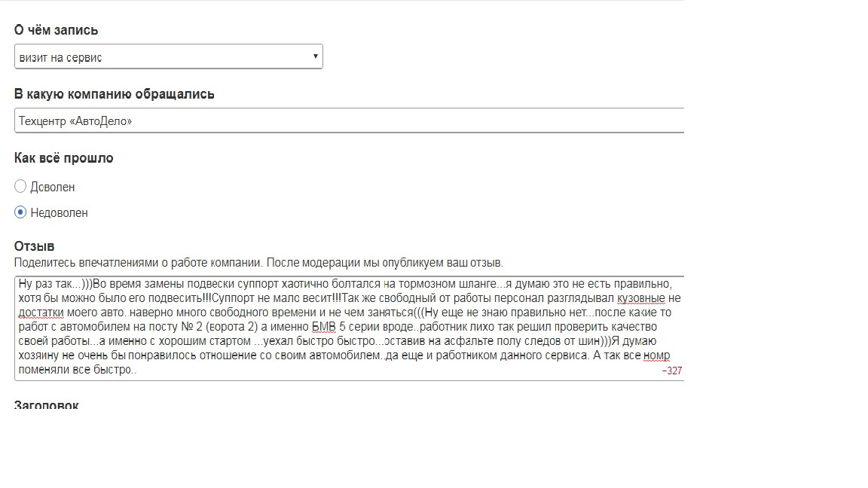Image resolution: width=868 pixels, height=488 pixels.
Task: Click the 'Заголовок' label
Action: coord(47,405)
